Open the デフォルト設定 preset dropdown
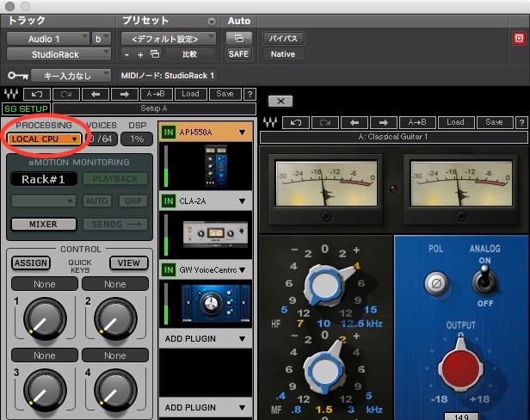The width and height of the screenshot is (530, 420). (x=169, y=39)
